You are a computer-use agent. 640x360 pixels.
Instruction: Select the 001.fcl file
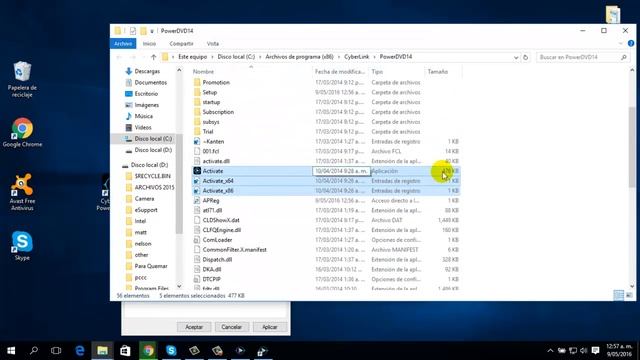(211, 151)
